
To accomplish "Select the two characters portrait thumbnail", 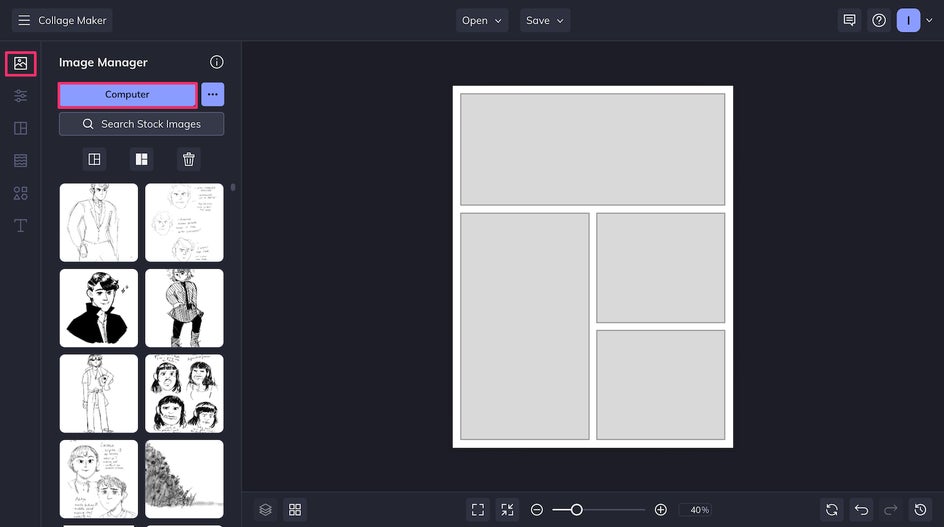I will pos(99,479).
